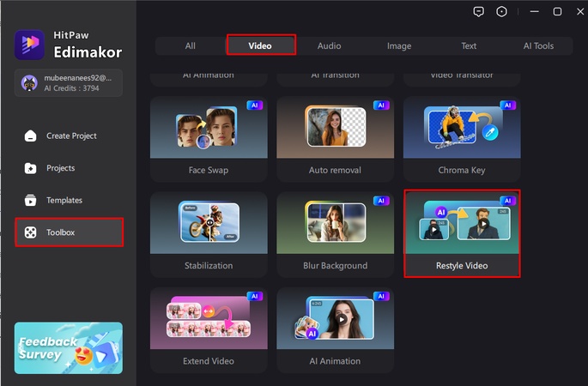The height and width of the screenshot is (386, 588).
Task: Open Create Project from the sidebar
Action: pos(69,136)
